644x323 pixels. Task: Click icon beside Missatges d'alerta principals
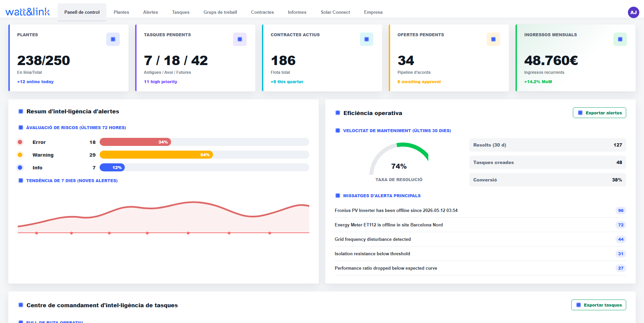click(x=338, y=196)
